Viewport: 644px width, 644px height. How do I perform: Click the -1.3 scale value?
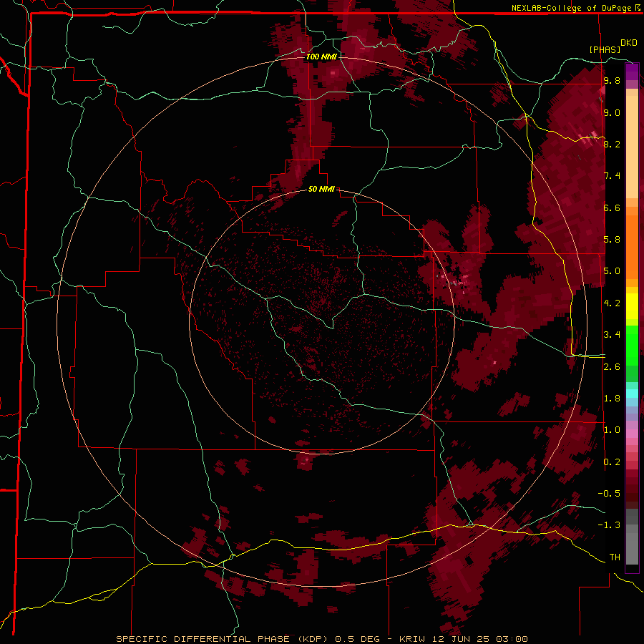tap(609, 525)
